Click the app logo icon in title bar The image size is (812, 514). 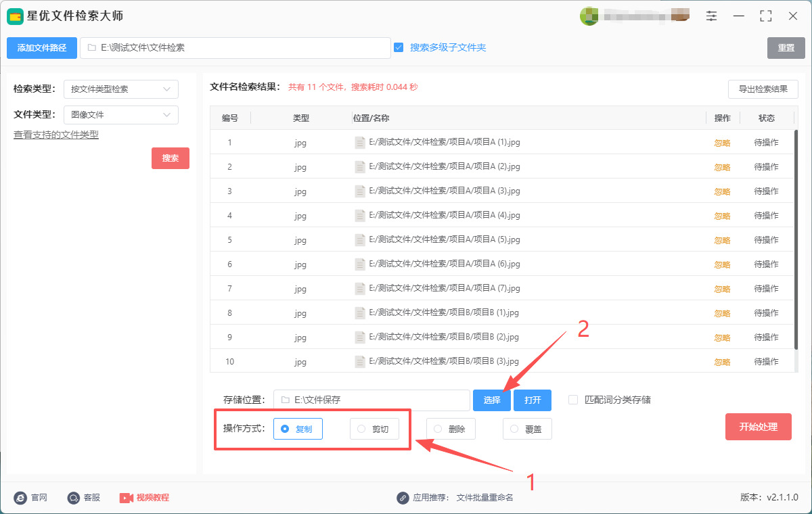pyautogui.click(x=15, y=16)
